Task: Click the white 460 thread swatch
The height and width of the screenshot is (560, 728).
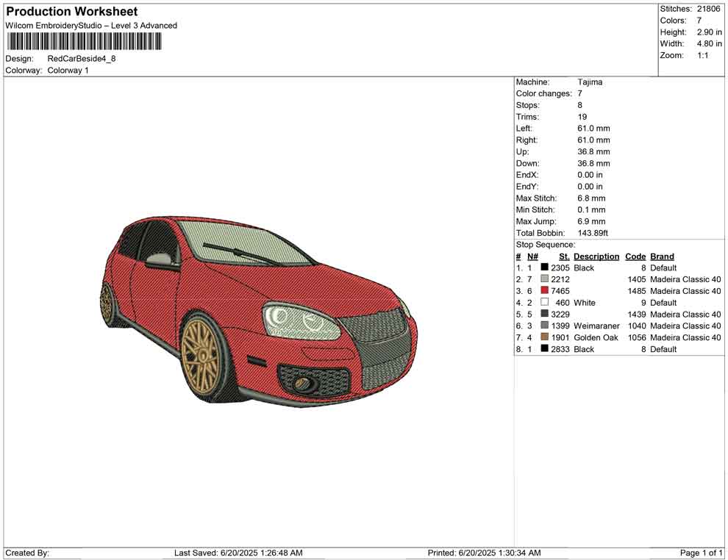Action: pos(544,303)
